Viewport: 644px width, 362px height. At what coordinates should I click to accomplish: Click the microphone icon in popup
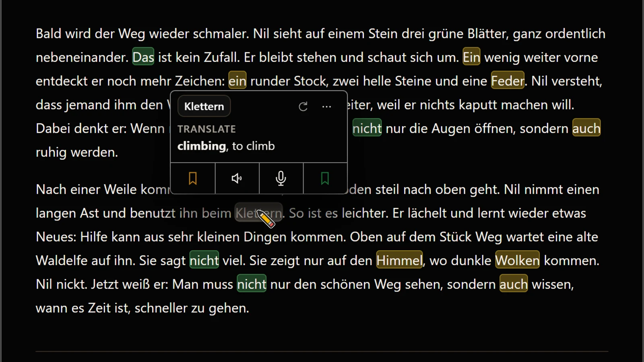click(281, 178)
